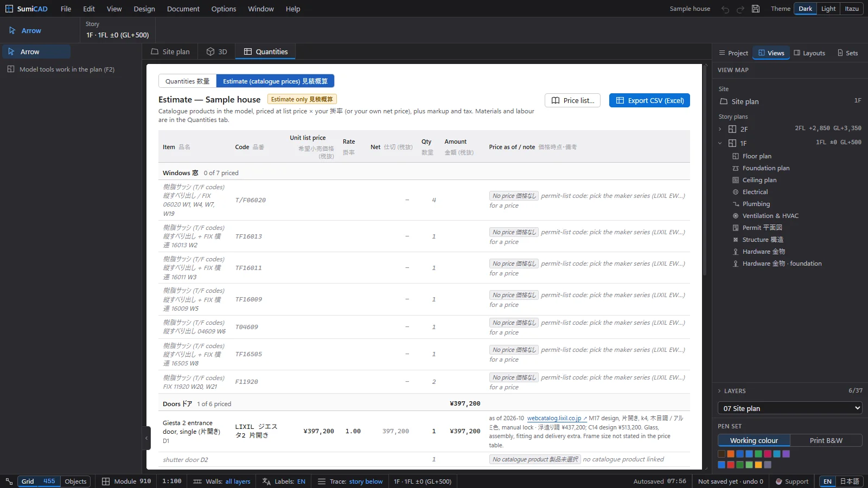Expand the Layers section
The height and width of the screenshot is (488, 868).
(720, 391)
